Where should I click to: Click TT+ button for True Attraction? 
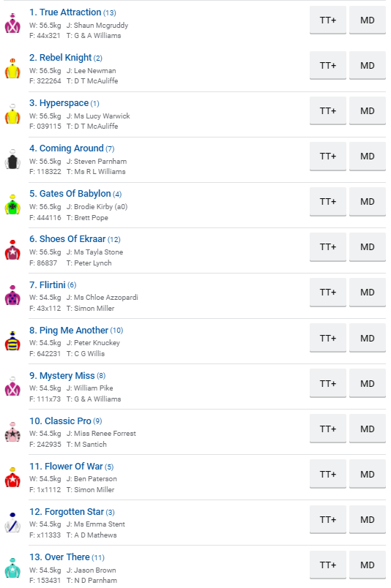328,20
